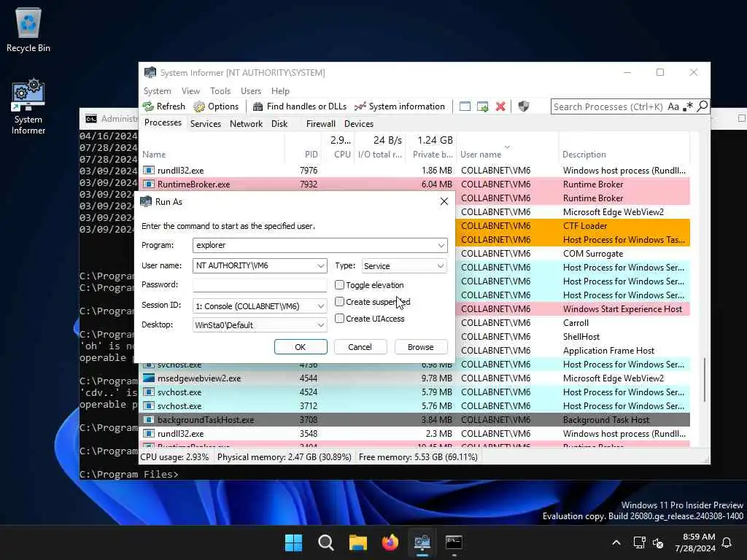Open taskbar Search

pyautogui.click(x=326, y=542)
